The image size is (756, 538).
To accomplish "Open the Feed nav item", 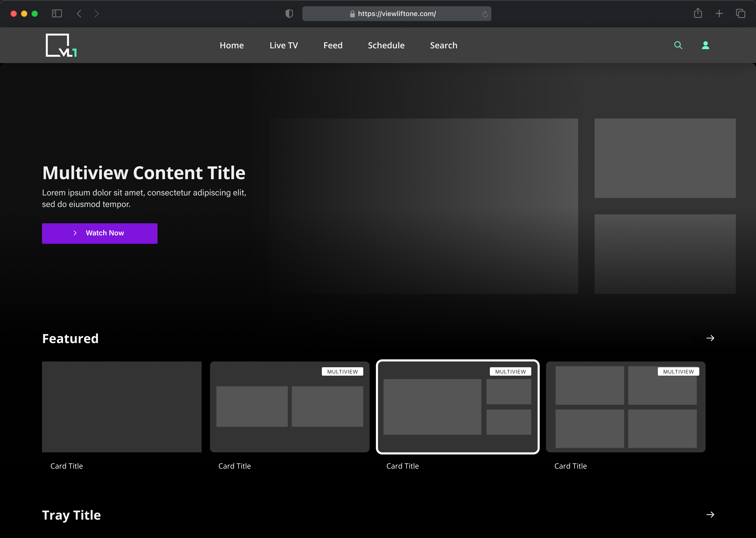I will coord(333,45).
